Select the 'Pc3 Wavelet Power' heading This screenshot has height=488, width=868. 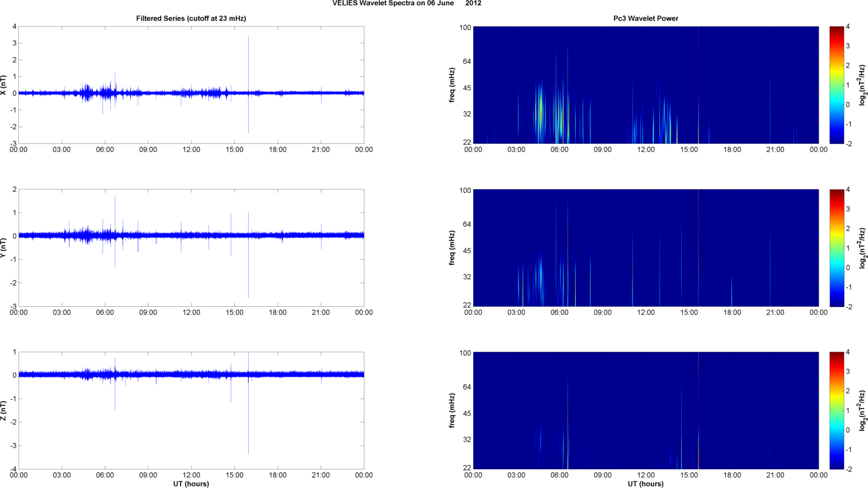[646, 18]
